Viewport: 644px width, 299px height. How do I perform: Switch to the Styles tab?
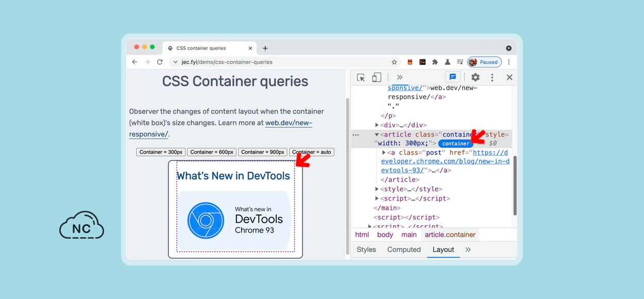point(366,250)
